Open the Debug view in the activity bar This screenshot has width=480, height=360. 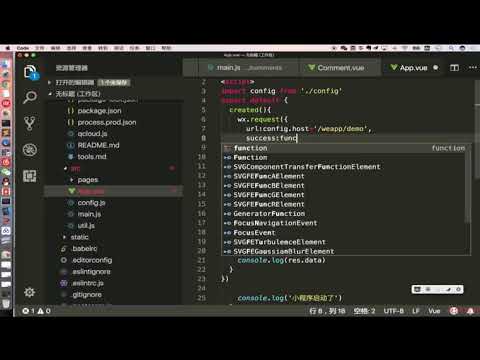pos(30,150)
